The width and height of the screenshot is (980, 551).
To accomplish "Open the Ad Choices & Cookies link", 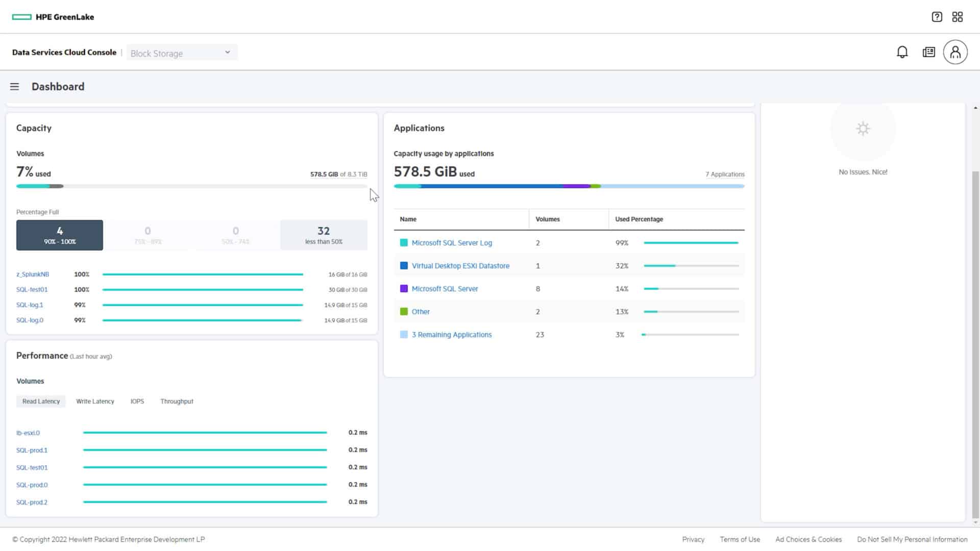I will (x=808, y=539).
